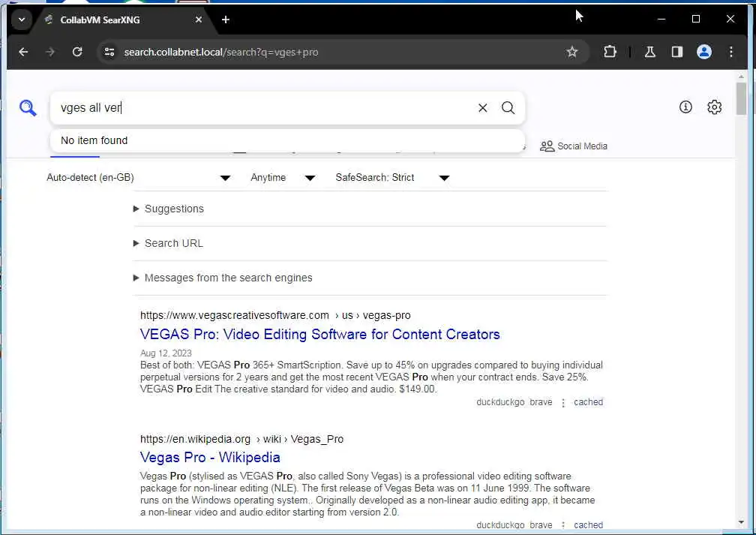
Task: Open cached link for Wikipedia result
Action: [x=588, y=524]
